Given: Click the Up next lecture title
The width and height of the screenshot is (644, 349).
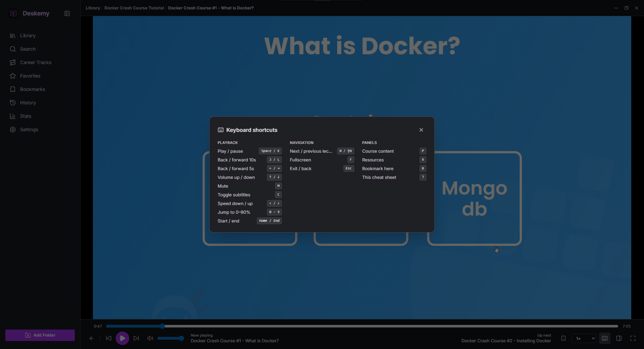Looking at the screenshot, I should pyautogui.click(x=506, y=341).
